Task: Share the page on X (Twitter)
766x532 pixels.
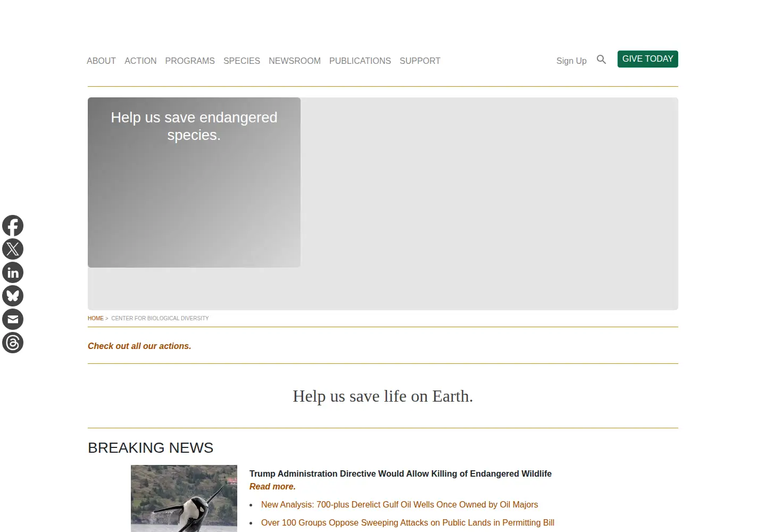Action: click(x=13, y=249)
